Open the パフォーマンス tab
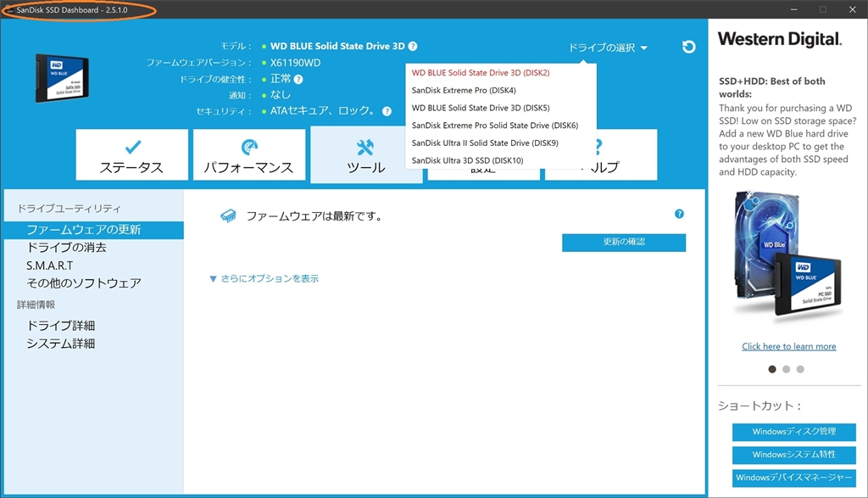The height and width of the screenshot is (498, 868). 249,154
